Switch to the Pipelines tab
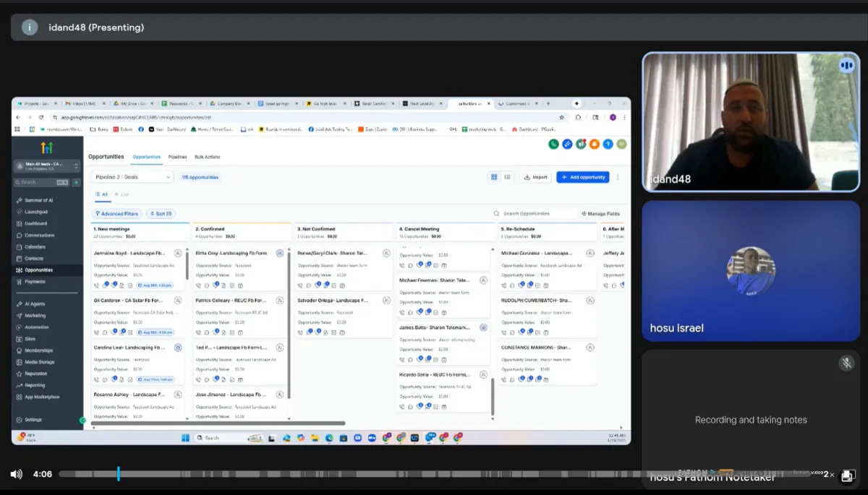The width and height of the screenshot is (868, 495). point(177,157)
